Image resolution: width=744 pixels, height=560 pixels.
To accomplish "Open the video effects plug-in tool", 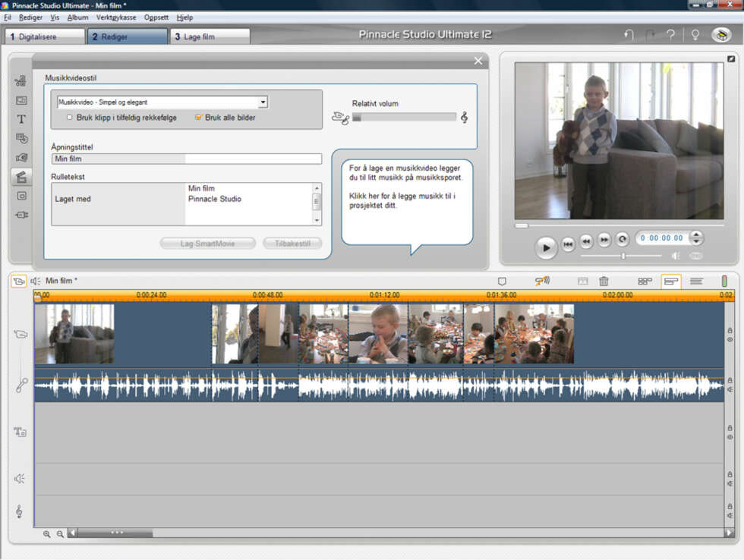I will tap(21, 215).
